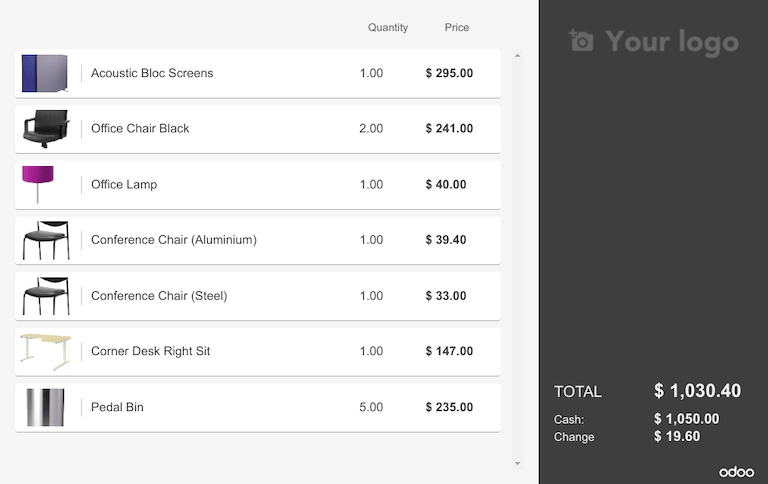Image resolution: width=768 pixels, height=484 pixels.
Task: Click the Odoo logo in the corner
Action: pos(735,471)
